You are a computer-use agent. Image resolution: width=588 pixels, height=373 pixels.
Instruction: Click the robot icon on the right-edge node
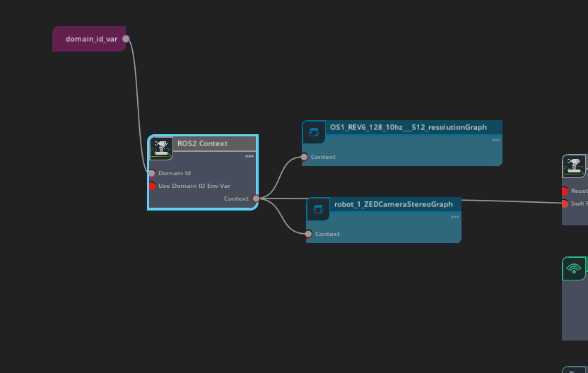tap(575, 167)
